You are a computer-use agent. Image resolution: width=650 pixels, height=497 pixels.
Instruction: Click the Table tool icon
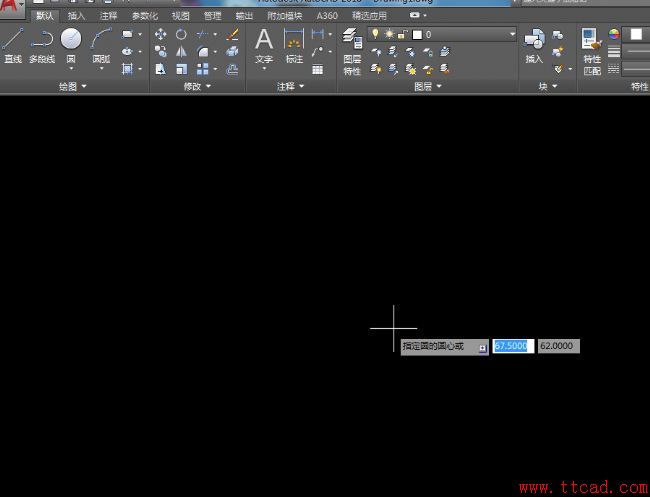pyautogui.click(x=318, y=69)
